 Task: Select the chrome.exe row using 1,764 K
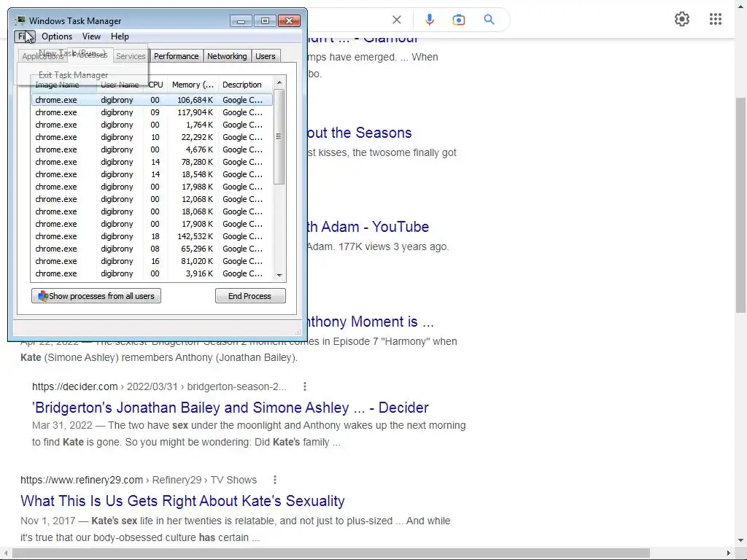152,125
